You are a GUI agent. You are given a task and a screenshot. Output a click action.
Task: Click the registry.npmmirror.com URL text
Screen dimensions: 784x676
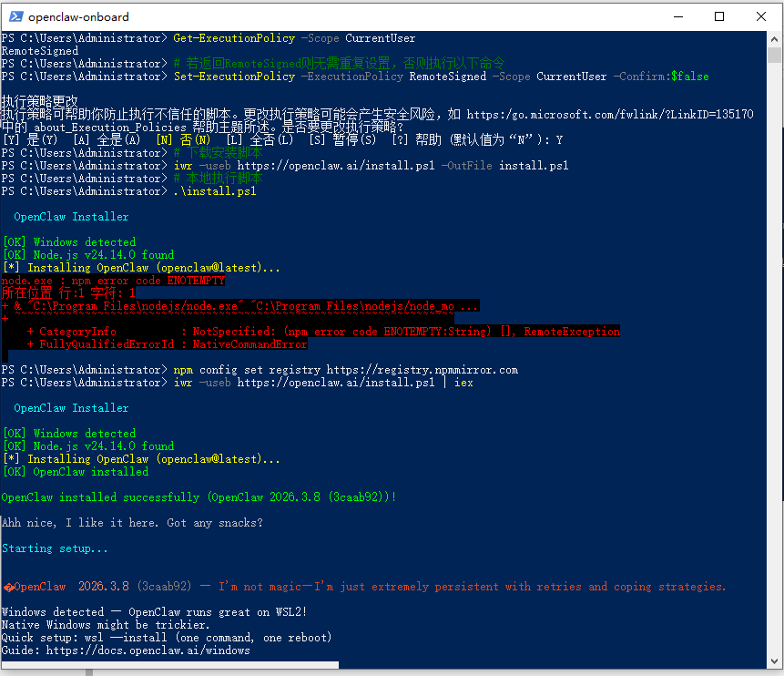pos(422,370)
